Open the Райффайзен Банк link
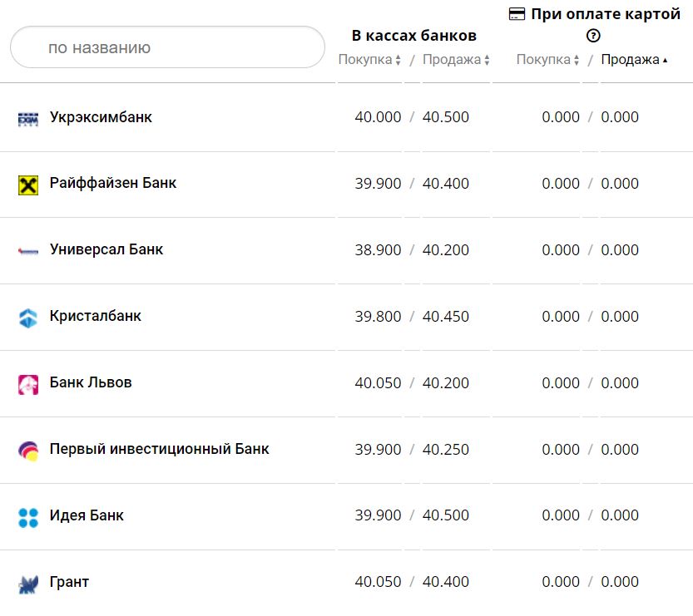 (113, 183)
